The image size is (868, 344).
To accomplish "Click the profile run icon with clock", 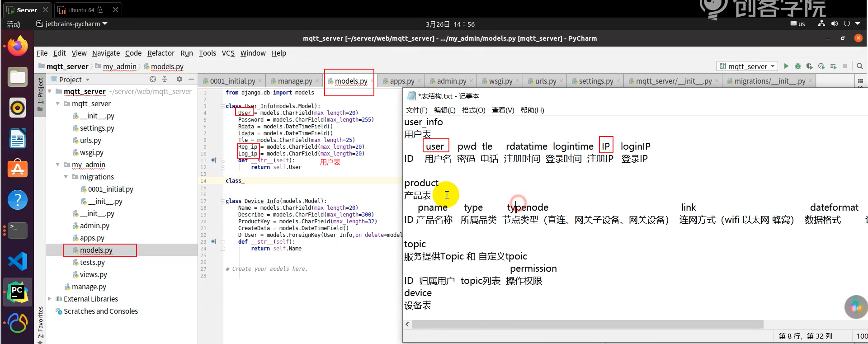I will pyautogui.click(x=821, y=66).
